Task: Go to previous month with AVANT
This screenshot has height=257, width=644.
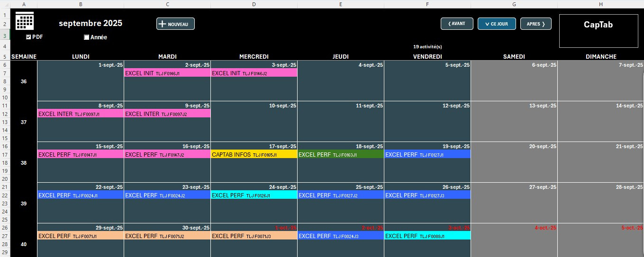Action: [457, 24]
